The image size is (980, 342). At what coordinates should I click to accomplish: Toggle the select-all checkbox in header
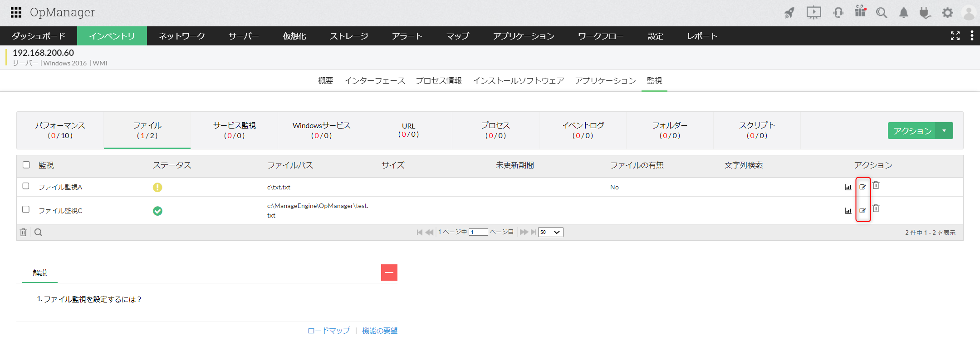click(x=26, y=165)
